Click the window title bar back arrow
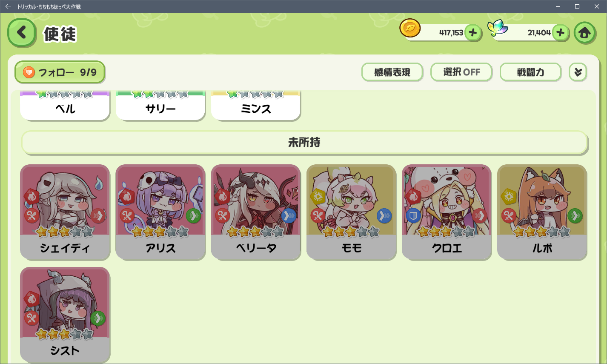The width and height of the screenshot is (607, 364). point(8,6)
